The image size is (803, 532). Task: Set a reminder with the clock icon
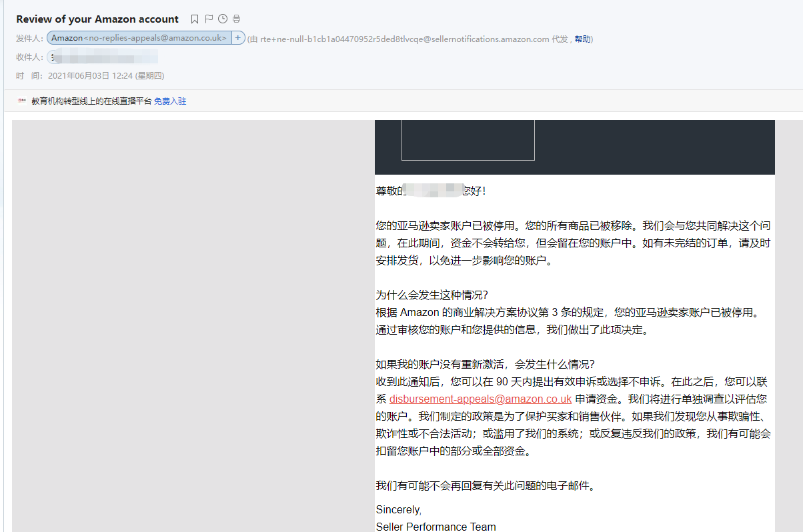tap(223, 19)
